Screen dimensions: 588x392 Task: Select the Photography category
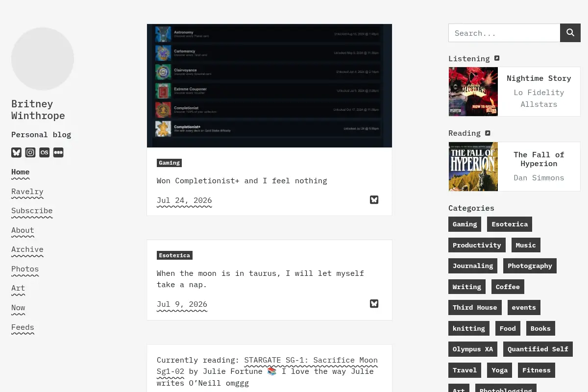530,266
